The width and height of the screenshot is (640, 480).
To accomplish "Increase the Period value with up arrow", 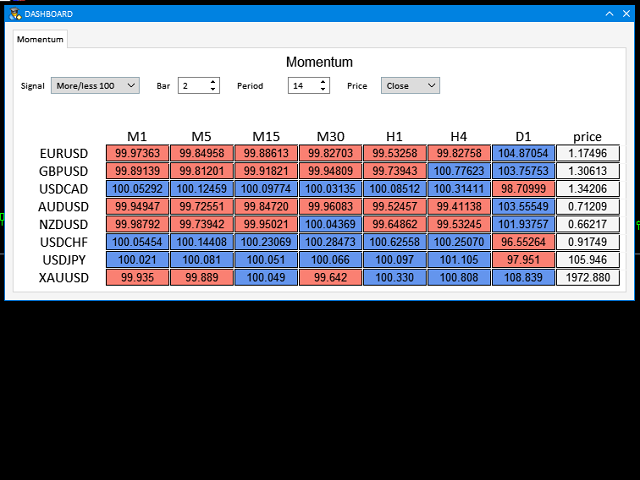I will point(323,82).
